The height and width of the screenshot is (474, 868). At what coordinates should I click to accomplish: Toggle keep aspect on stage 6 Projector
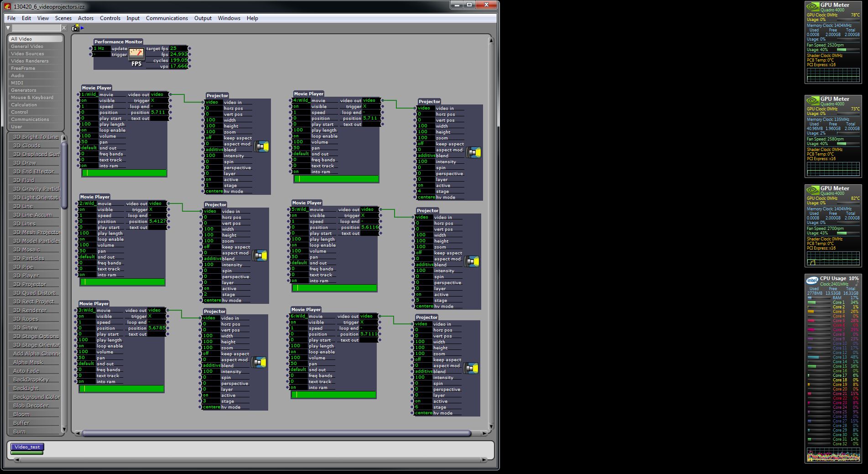[422, 359]
